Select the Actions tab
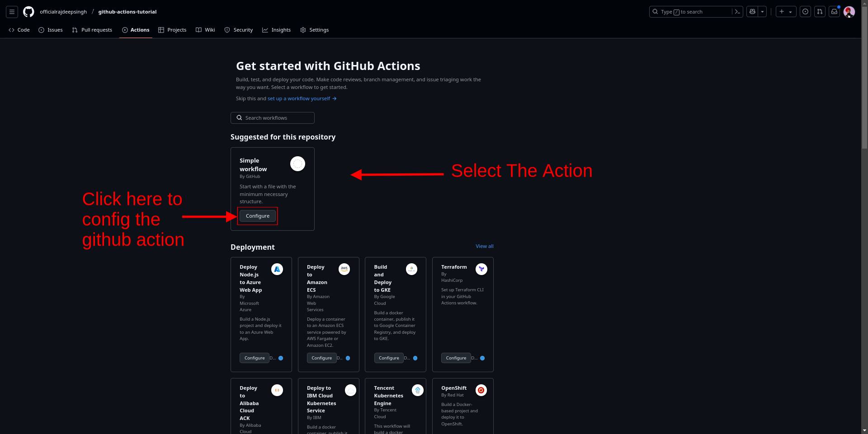 pyautogui.click(x=136, y=30)
